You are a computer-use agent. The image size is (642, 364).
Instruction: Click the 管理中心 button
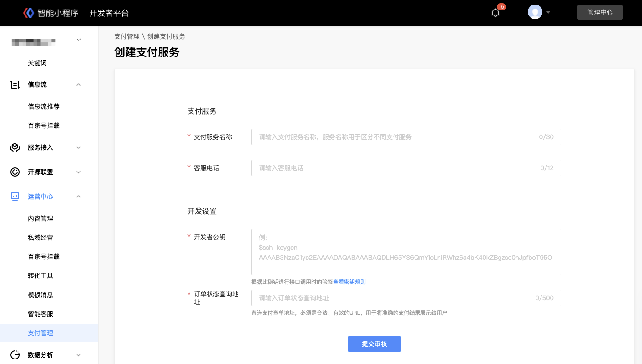coord(600,12)
